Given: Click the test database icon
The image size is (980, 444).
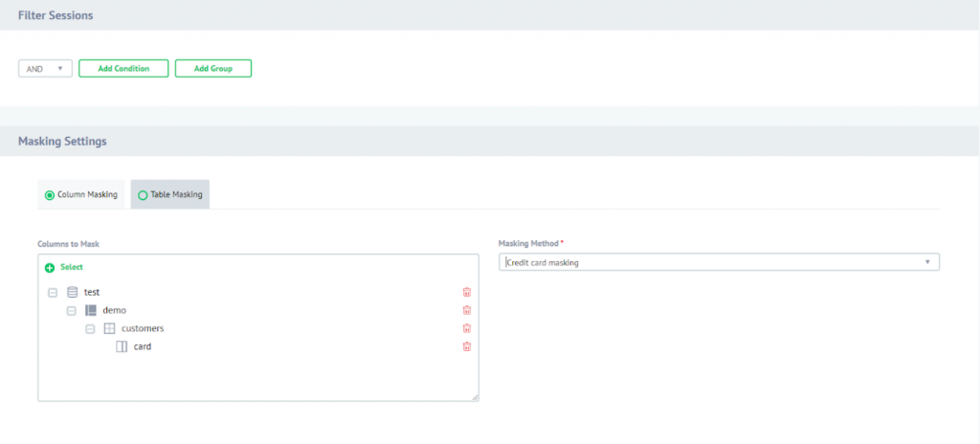Looking at the screenshot, I should click(x=72, y=292).
